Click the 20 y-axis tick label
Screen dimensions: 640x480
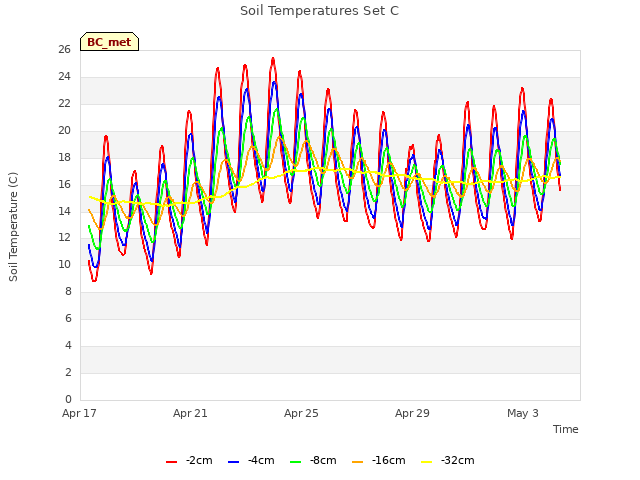pos(64,130)
